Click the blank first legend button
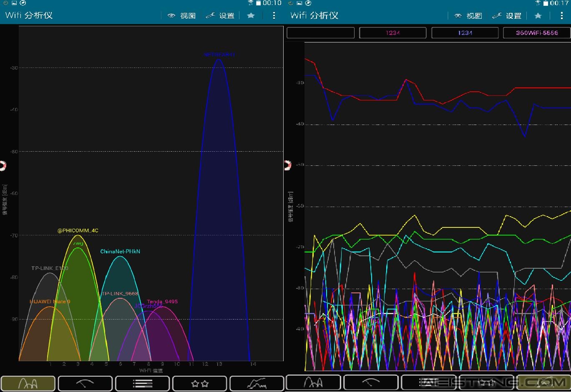The image size is (571, 392). coord(320,33)
